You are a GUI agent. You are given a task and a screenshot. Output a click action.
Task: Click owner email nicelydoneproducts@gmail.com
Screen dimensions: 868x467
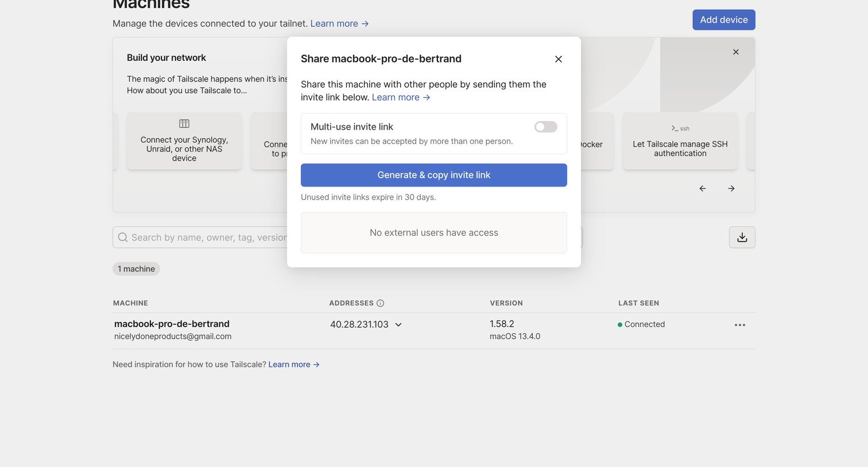tap(173, 337)
